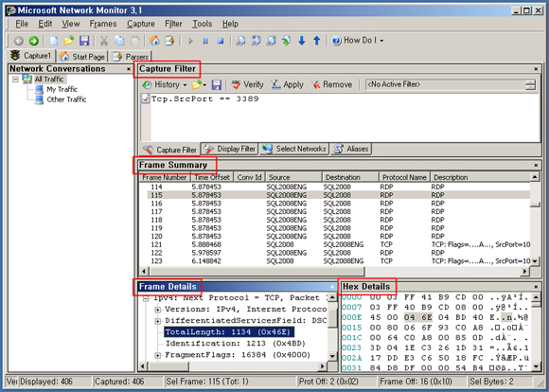Open the Frames menu
This screenshot has width=549, height=392.
pos(103,24)
